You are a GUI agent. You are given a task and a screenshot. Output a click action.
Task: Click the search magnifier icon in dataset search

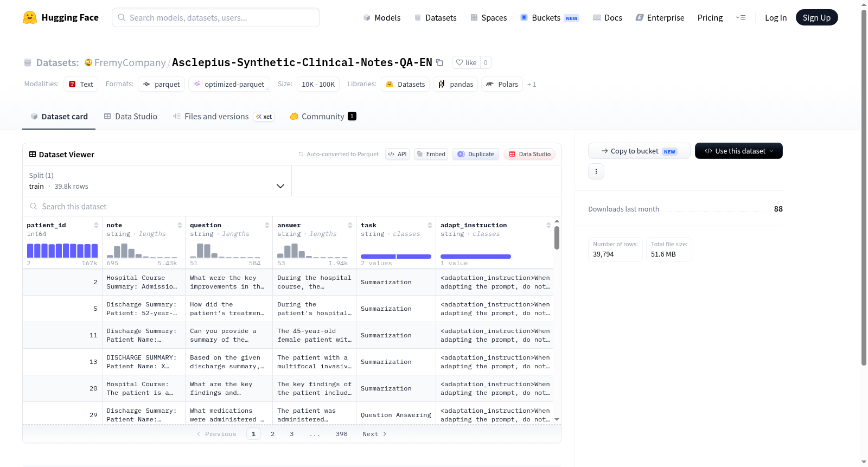34,207
